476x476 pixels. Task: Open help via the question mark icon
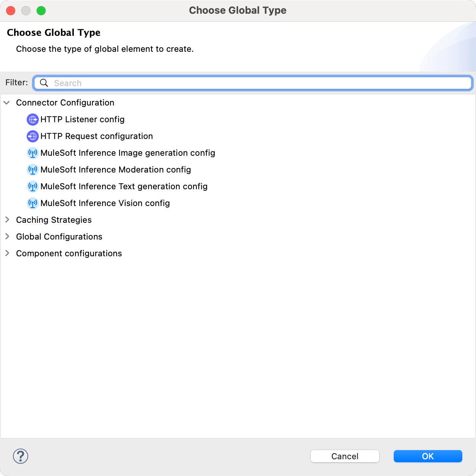click(x=21, y=456)
